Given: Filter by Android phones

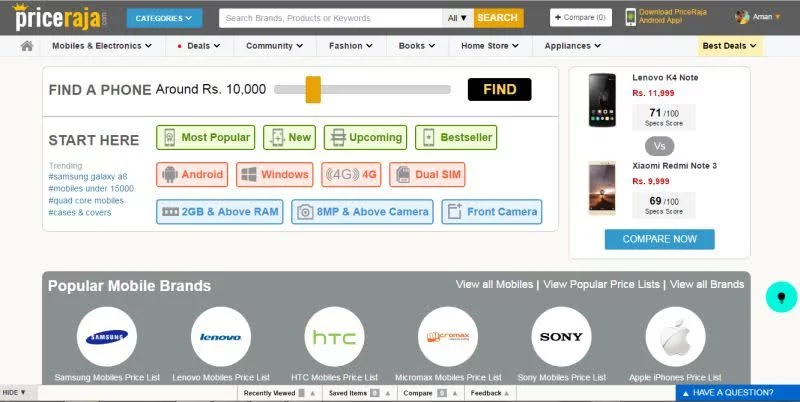Looking at the screenshot, I should [x=192, y=174].
